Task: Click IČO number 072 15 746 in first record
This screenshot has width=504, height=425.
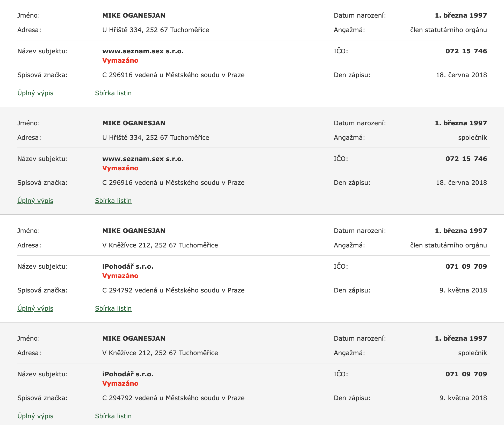Action: point(466,51)
